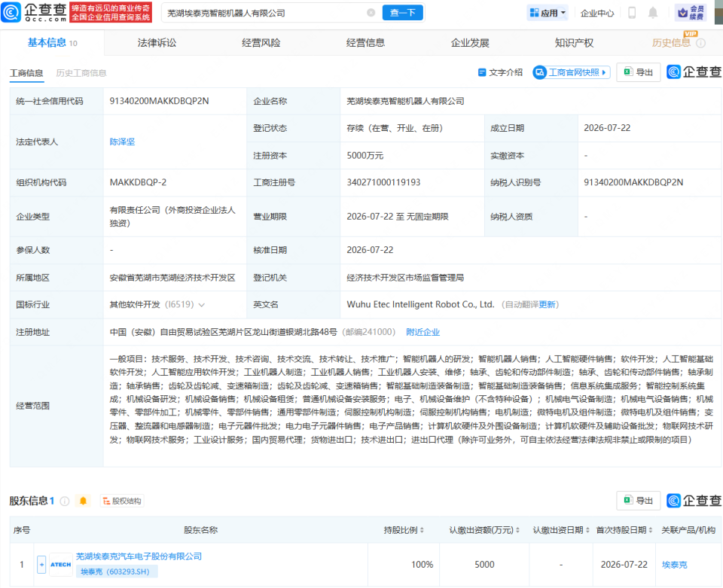Screen dimensions: 723x588
Task: Click credit code 91340200MAKKDBQP2N value
Action: 159,101
